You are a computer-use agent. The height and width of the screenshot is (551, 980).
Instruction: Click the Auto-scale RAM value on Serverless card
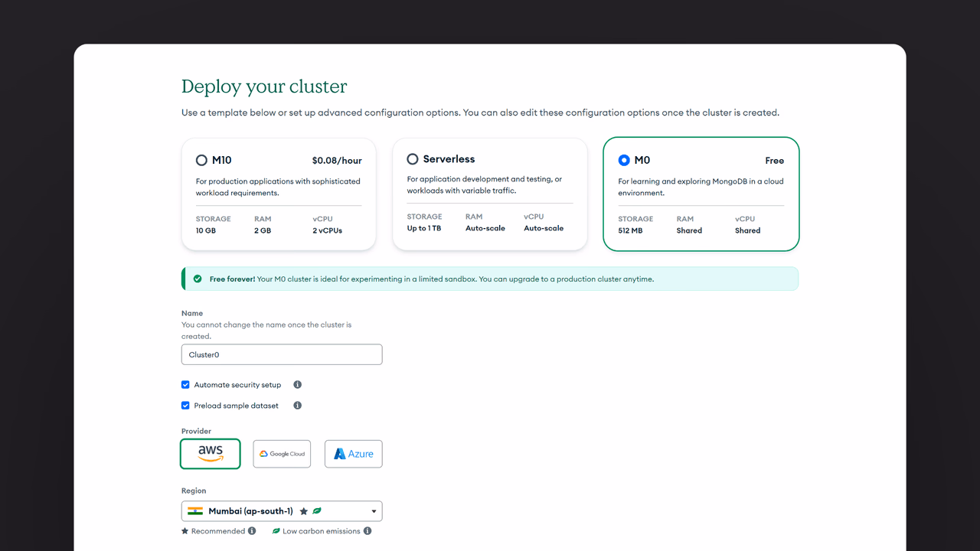tap(485, 228)
